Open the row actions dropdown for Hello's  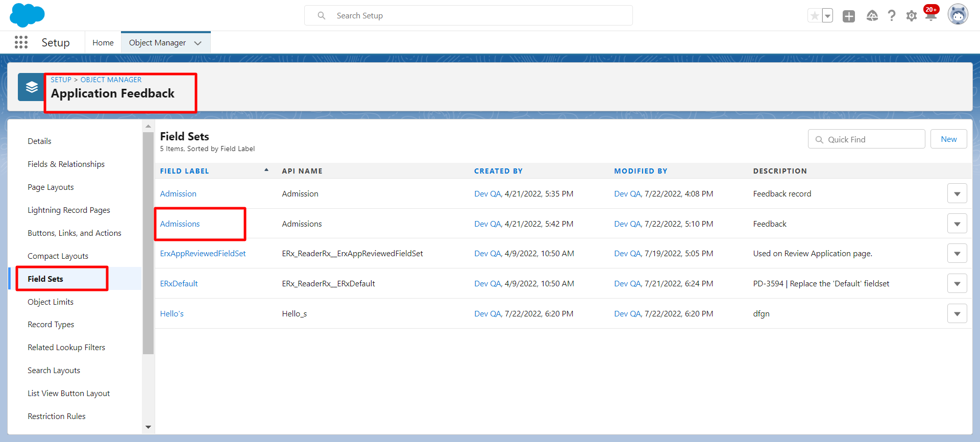tap(957, 314)
